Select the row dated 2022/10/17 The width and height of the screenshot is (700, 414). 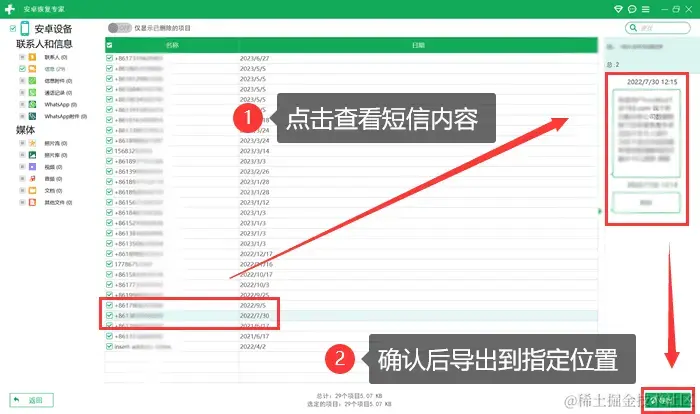tap(351, 274)
